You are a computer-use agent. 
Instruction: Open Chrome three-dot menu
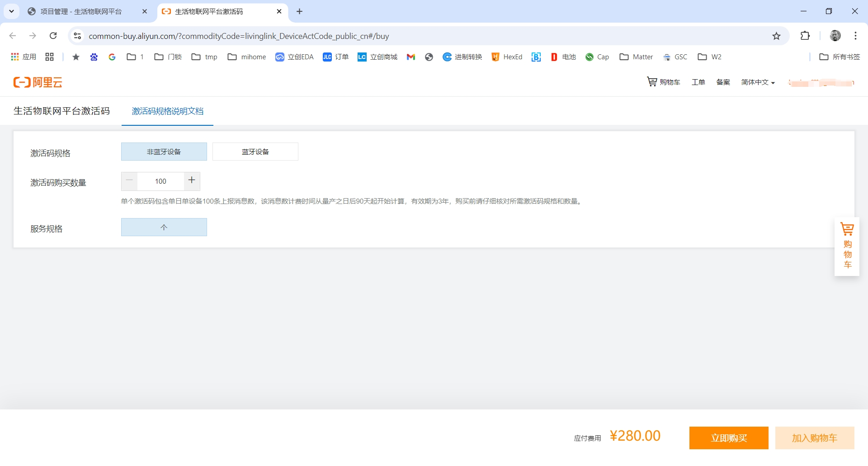[855, 36]
